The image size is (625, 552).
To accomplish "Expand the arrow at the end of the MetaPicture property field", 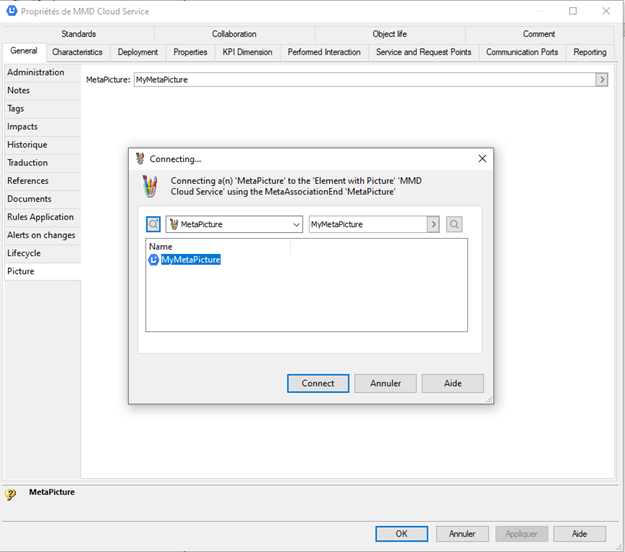I will [x=601, y=79].
